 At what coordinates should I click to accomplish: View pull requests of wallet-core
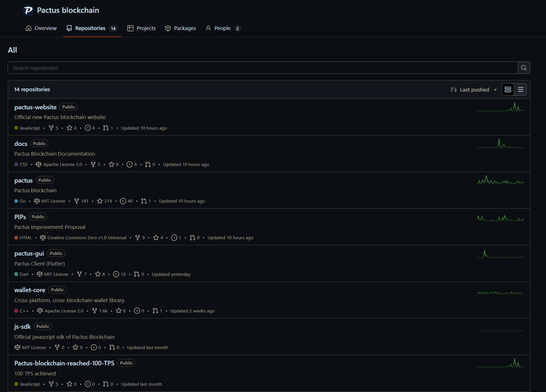(157, 311)
